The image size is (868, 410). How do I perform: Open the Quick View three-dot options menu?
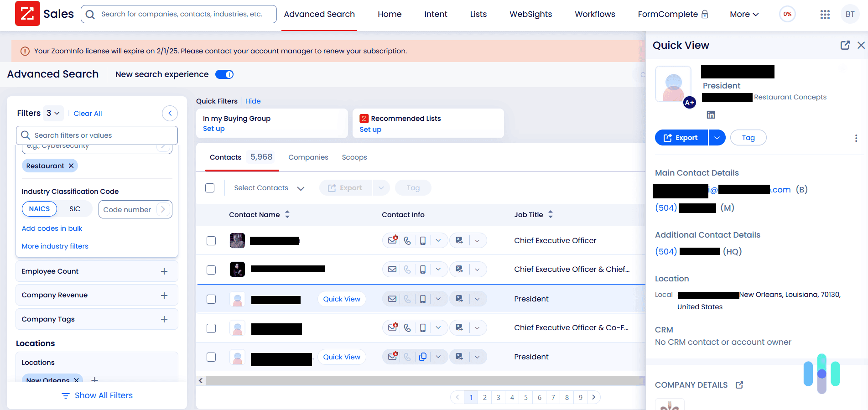coord(856,138)
